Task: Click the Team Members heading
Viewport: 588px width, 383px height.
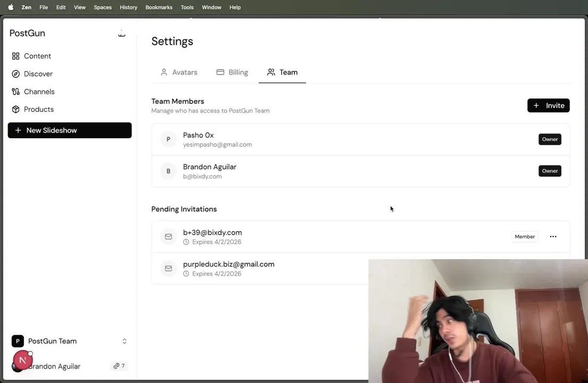Action: tap(178, 101)
